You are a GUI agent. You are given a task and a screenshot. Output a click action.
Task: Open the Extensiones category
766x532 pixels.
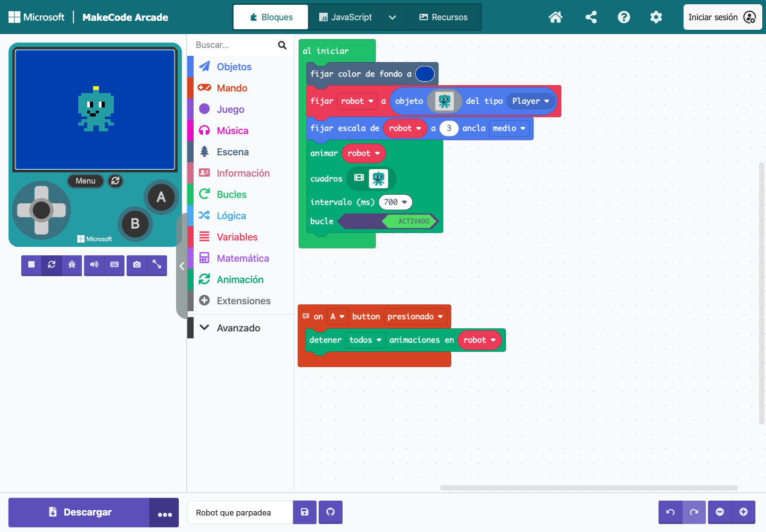point(240,301)
